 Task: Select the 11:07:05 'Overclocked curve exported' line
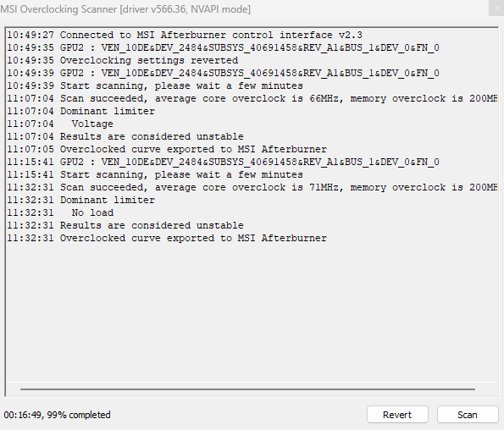[167, 149]
